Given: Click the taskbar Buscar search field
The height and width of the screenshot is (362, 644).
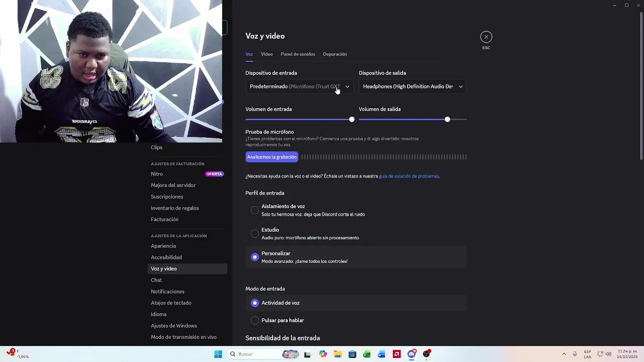Looking at the screenshot, I should tap(263, 354).
